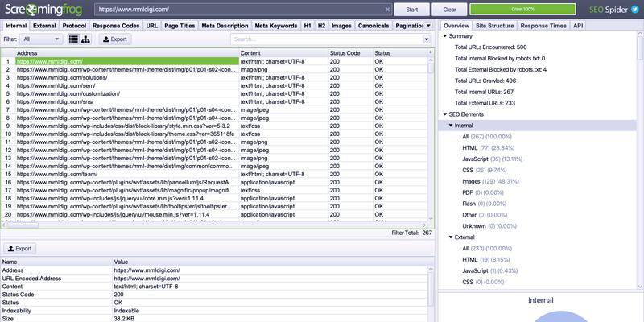Open the Protocol tab
644x322 pixels.
[x=74, y=26]
